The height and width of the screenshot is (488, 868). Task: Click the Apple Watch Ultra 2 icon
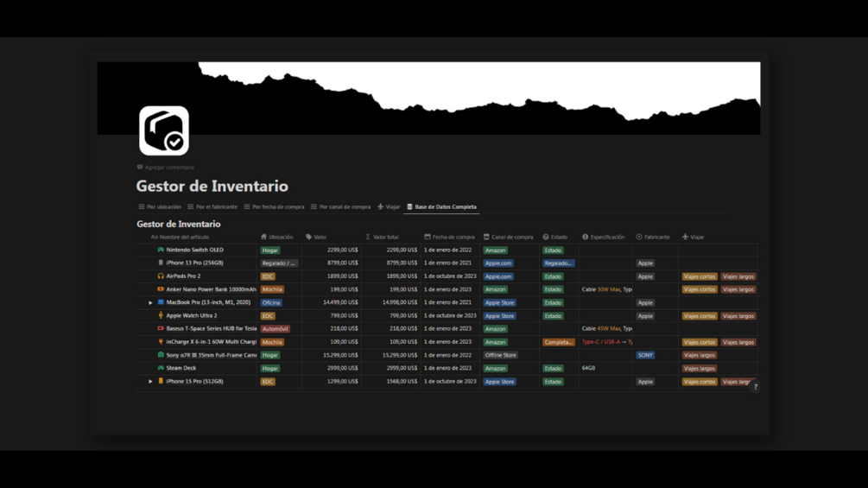pos(161,315)
